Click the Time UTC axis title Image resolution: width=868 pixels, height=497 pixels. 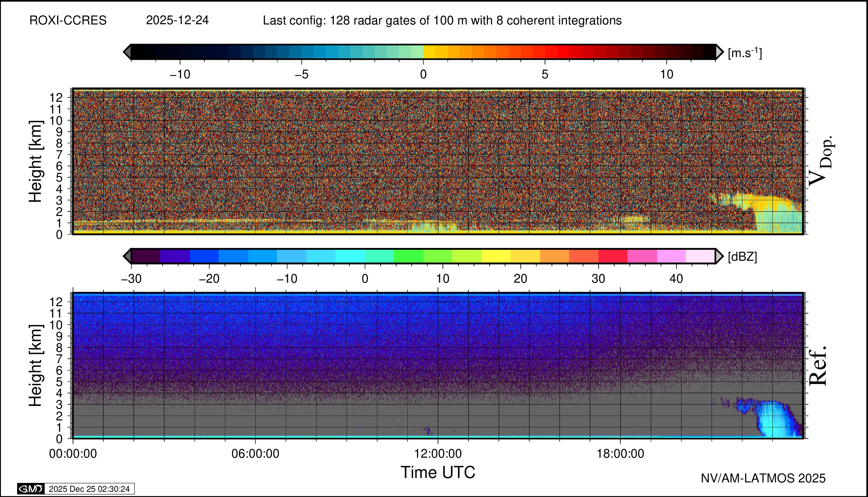pyautogui.click(x=438, y=473)
